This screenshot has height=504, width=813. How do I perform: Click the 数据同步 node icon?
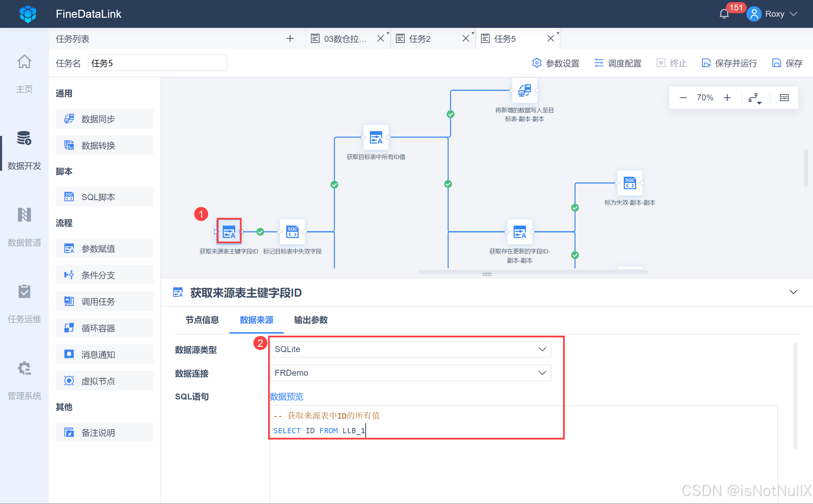[69, 119]
